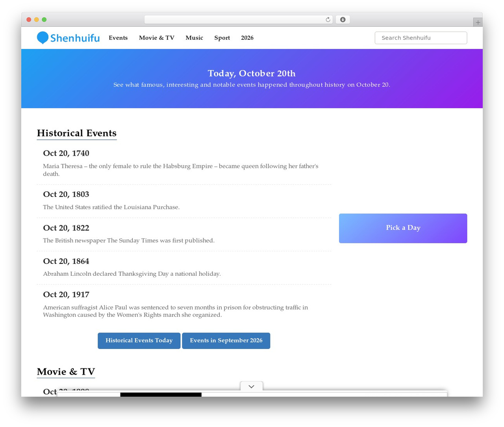Image resolution: width=504 pixels, height=427 pixels.
Task: Click the Historical Events heading
Action: coord(77,133)
